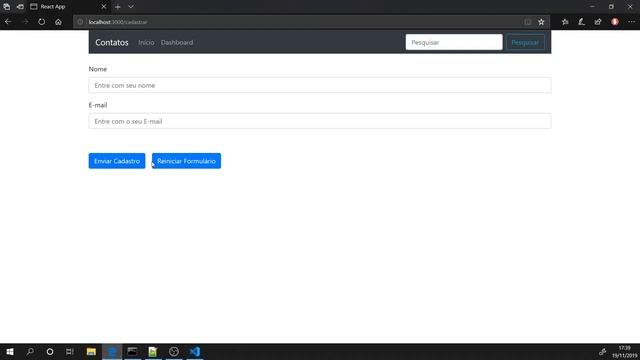Reload the page with refresh icon

[x=42, y=22]
